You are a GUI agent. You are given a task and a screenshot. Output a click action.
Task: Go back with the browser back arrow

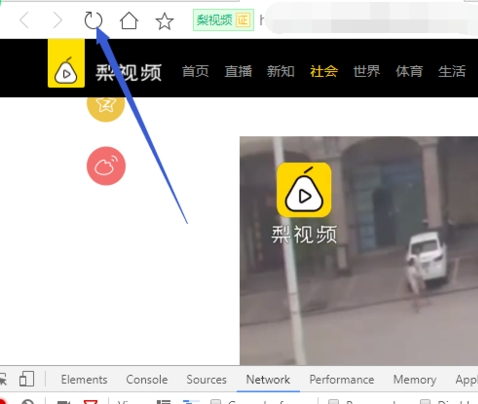[25, 20]
